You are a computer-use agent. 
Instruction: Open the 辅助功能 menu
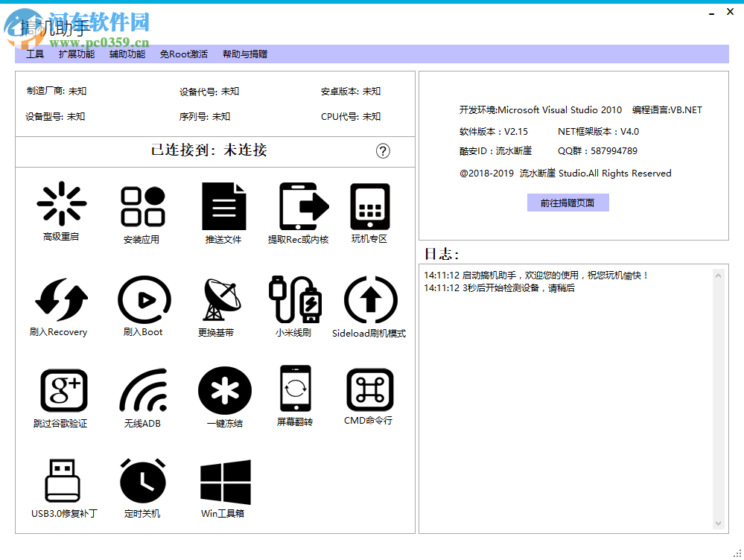pyautogui.click(x=127, y=54)
